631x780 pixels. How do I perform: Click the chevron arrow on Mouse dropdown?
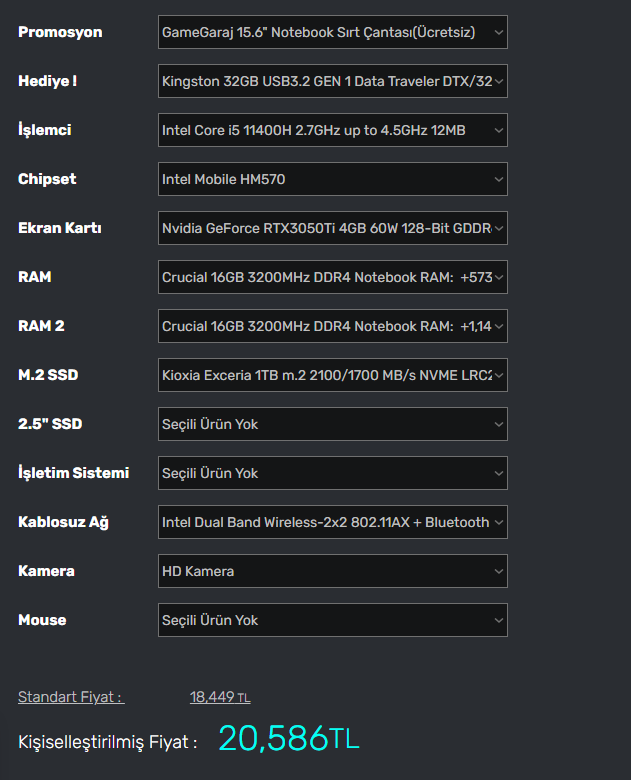tap(499, 620)
